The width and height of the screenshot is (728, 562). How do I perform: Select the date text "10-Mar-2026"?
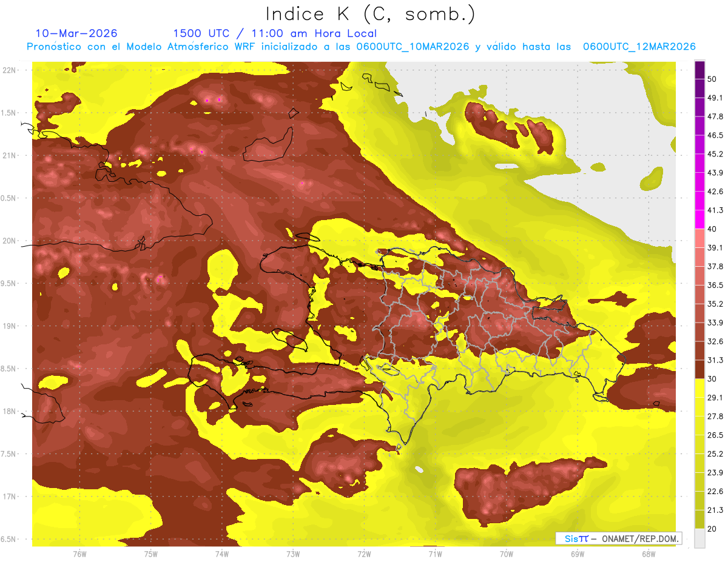click(x=76, y=33)
